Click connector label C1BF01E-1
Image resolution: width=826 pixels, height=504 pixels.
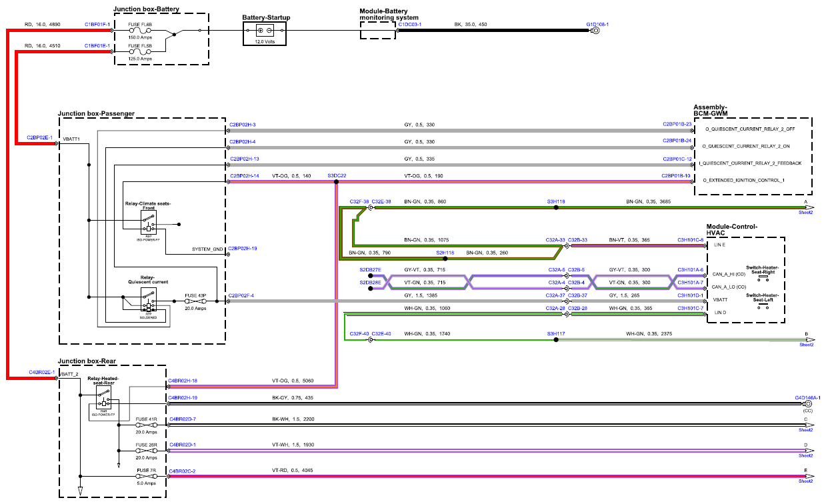(97, 45)
